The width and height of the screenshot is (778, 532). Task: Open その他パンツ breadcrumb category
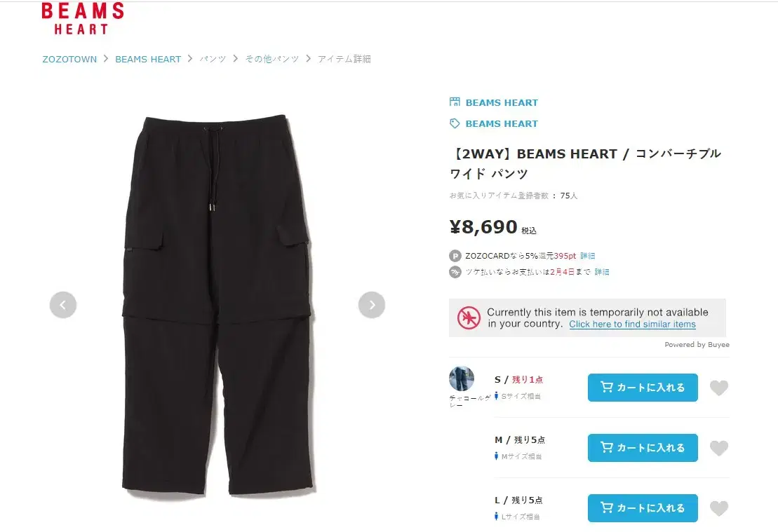coord(272,59)
